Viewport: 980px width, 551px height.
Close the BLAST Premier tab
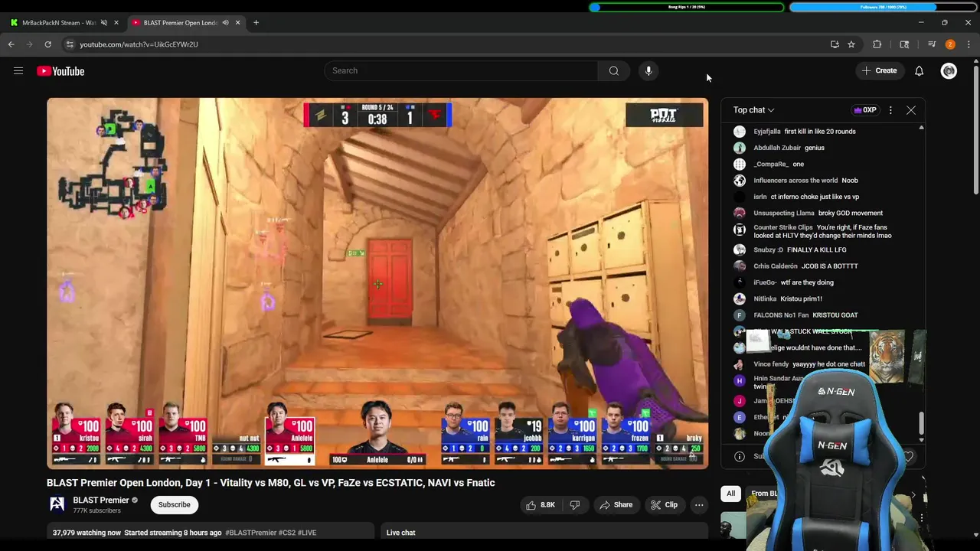pyautogui.click(x=237, y=23)
